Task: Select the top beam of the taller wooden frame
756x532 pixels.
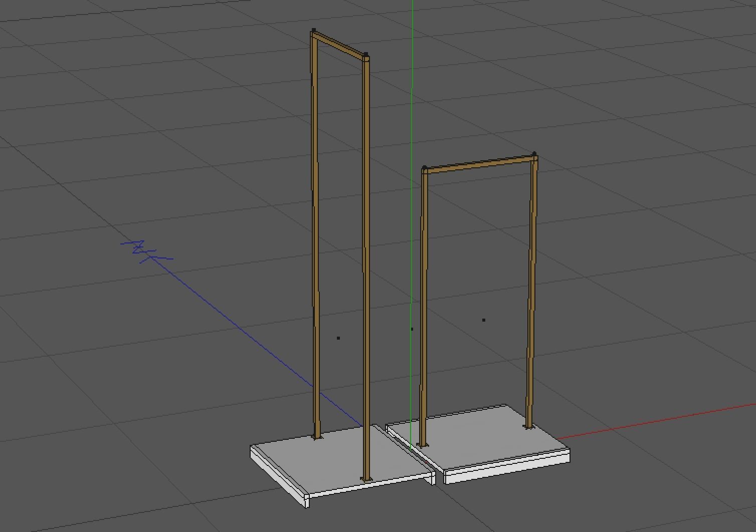Action: pos(339,46)
